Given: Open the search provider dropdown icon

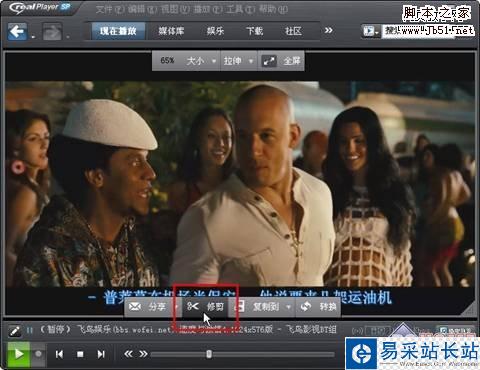Looking at the screenshot, I should pos(370,31).
